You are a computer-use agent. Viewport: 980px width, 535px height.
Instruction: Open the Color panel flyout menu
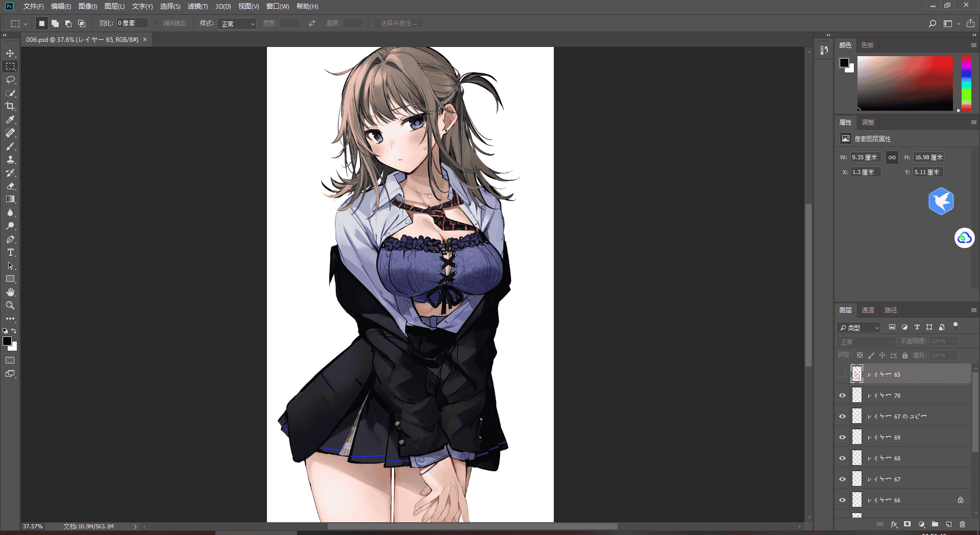pos(973,45)
